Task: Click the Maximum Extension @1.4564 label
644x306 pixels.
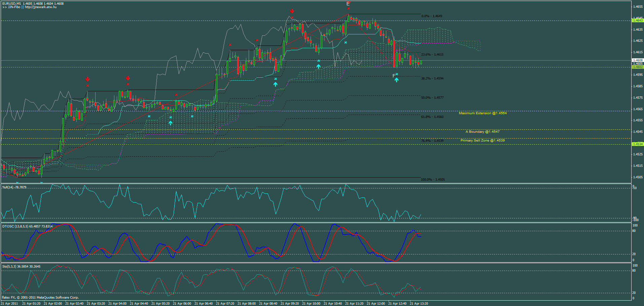Action: coord(483,113)
